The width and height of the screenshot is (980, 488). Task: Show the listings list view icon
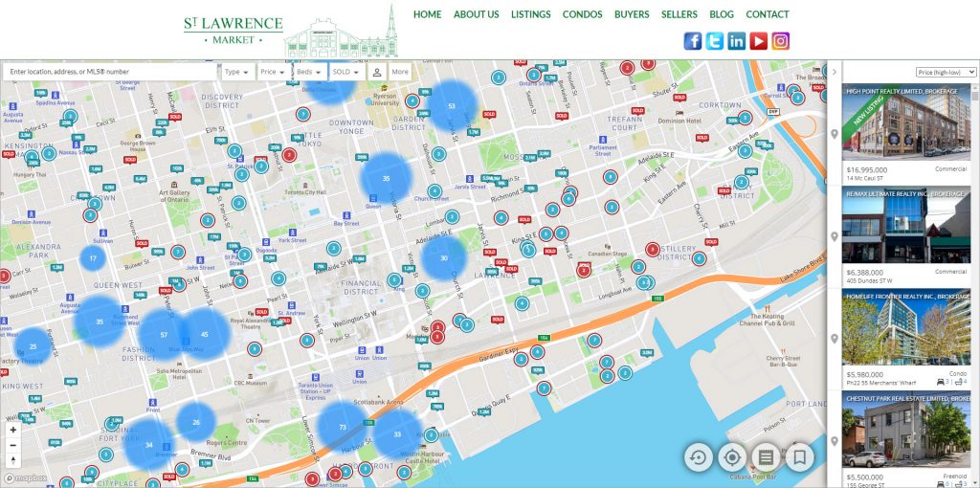pos(766,457)
